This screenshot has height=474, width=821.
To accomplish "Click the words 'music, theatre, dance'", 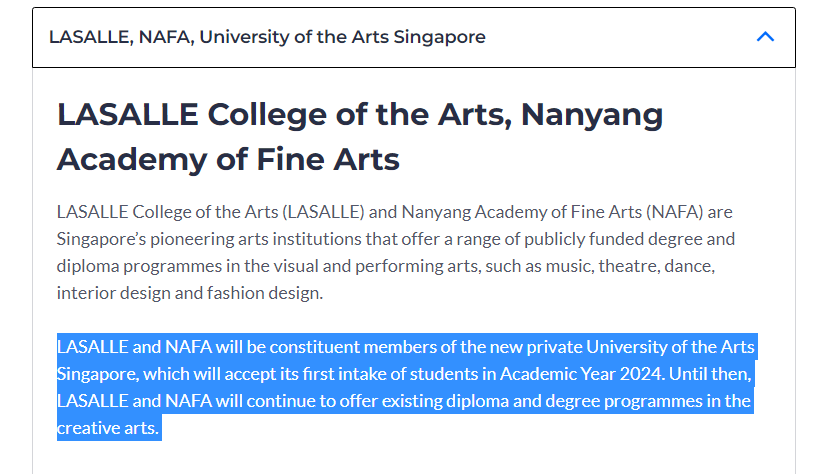I will coord(629,266).
